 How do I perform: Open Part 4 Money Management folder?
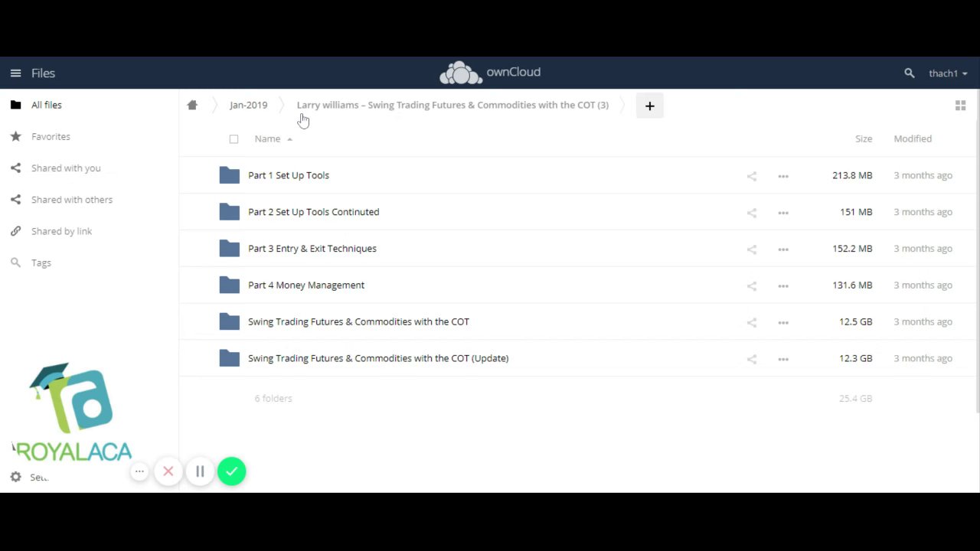point(306,285)
